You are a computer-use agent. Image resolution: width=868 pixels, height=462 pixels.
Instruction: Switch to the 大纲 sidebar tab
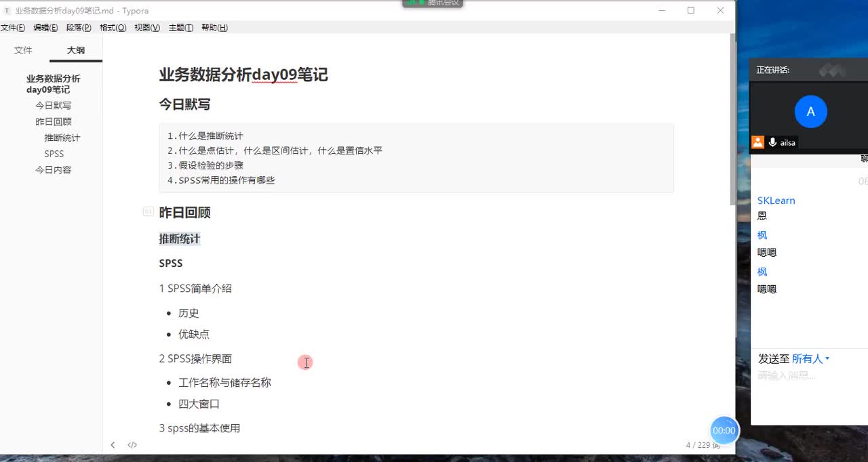pos(76,50)
